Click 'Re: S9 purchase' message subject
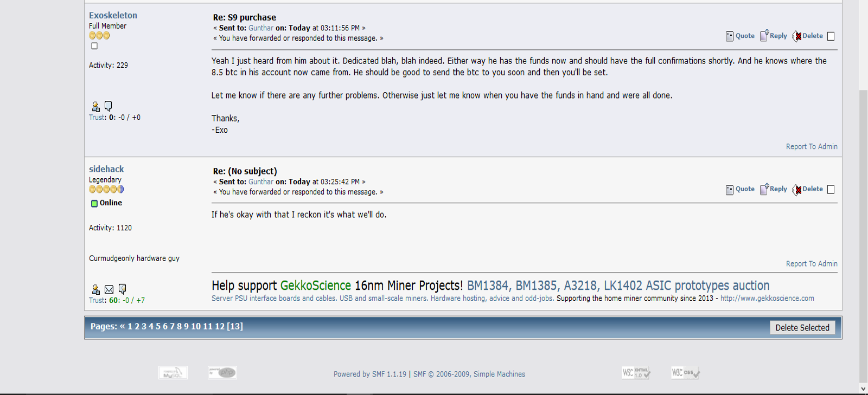The image size is (868, 395). point(244,17)
